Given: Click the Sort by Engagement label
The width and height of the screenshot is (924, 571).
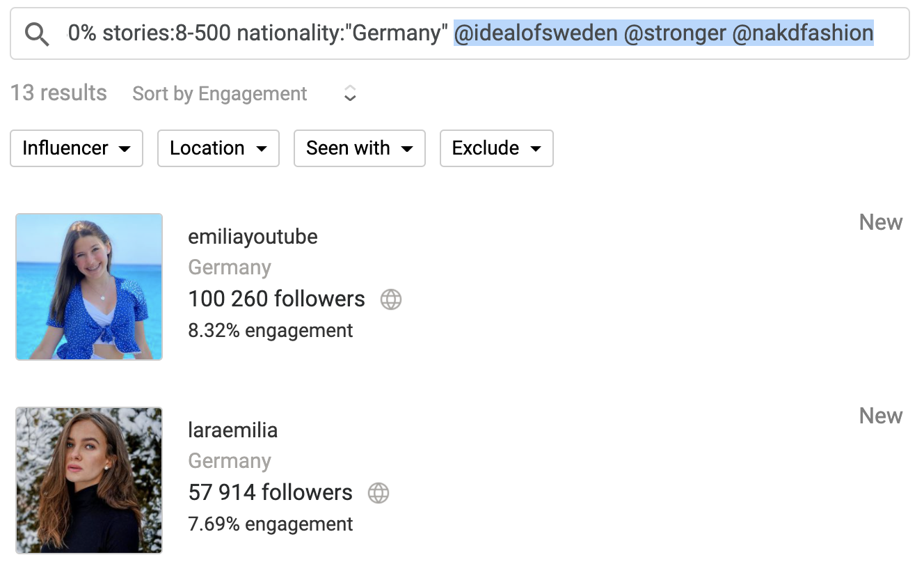Looking at the screenshot, I should coord(220,94).
